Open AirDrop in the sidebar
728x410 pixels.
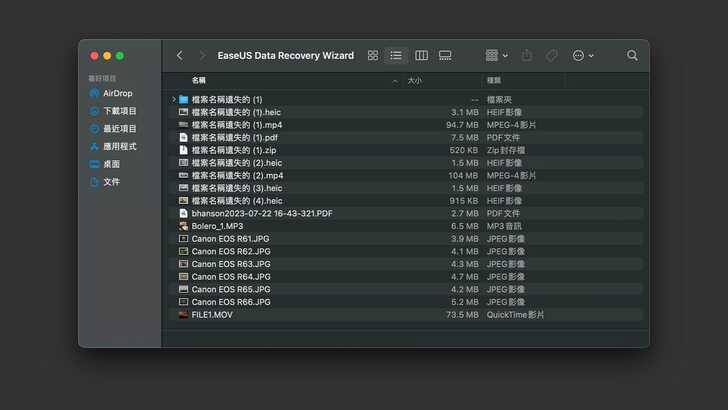(x=117, y=93)
